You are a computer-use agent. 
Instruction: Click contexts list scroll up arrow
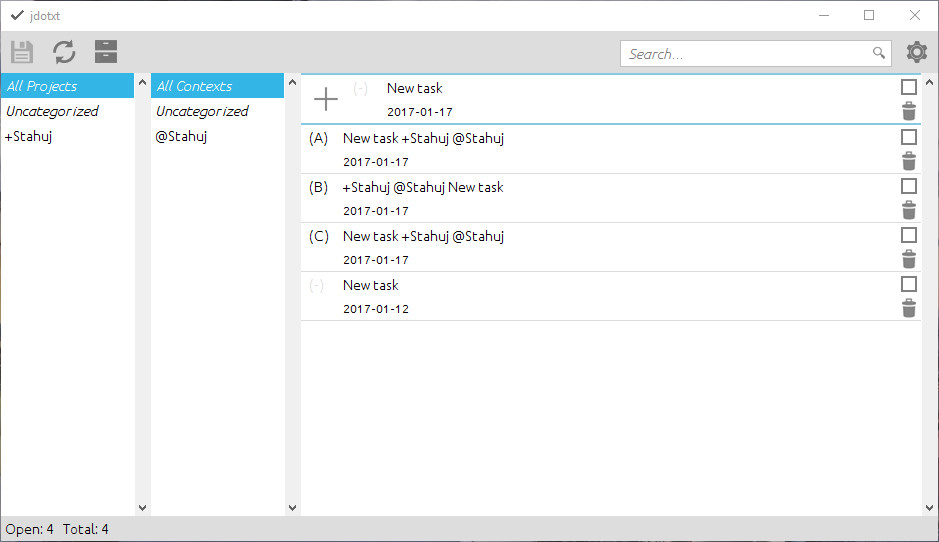pyautogui.click(x=292, y=82)
